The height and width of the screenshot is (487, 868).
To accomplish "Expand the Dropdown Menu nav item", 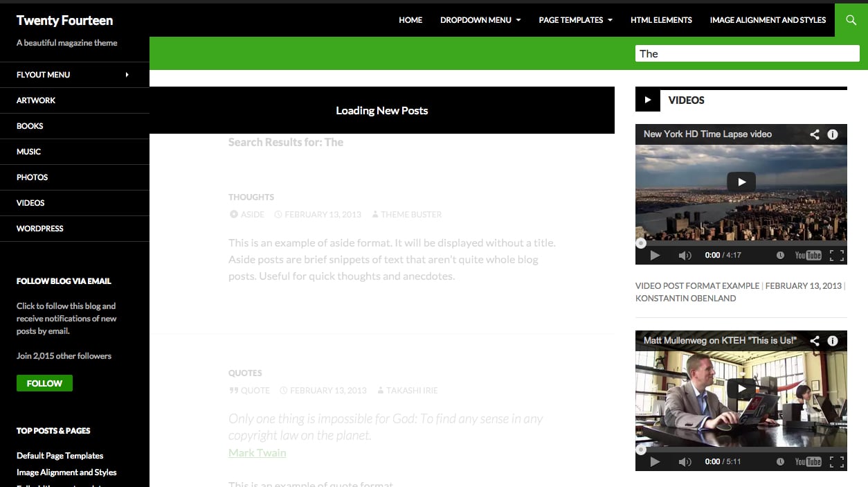I will 480,20.
